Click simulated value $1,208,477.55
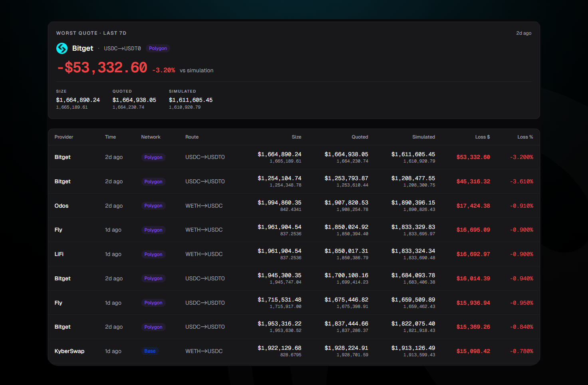The image size is (588, 385). click(x=413, y=178)
